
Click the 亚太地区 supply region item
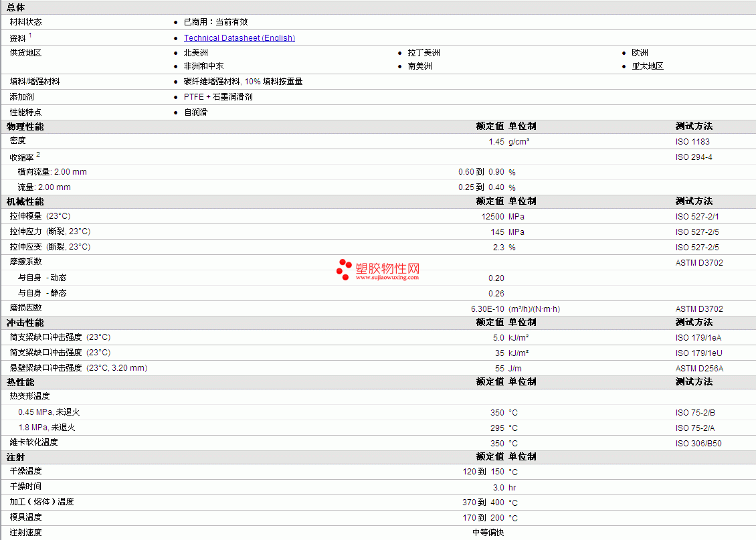coord(648,66)
